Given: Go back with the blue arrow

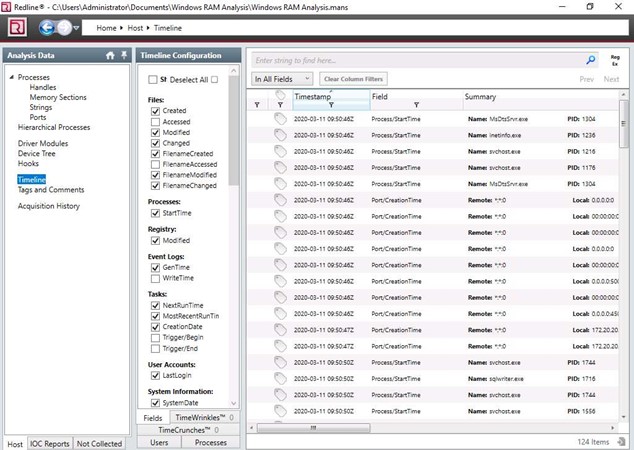Looking at the screenshot, I should coord(47,28).
